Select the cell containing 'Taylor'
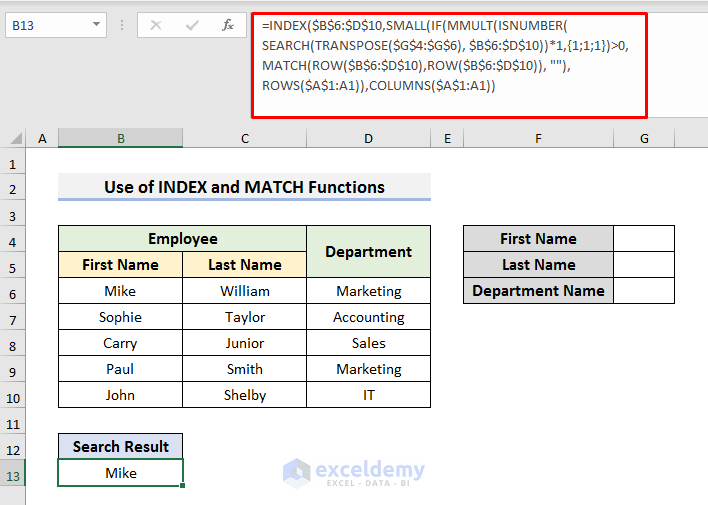708x505 pixels. (245, 317)
